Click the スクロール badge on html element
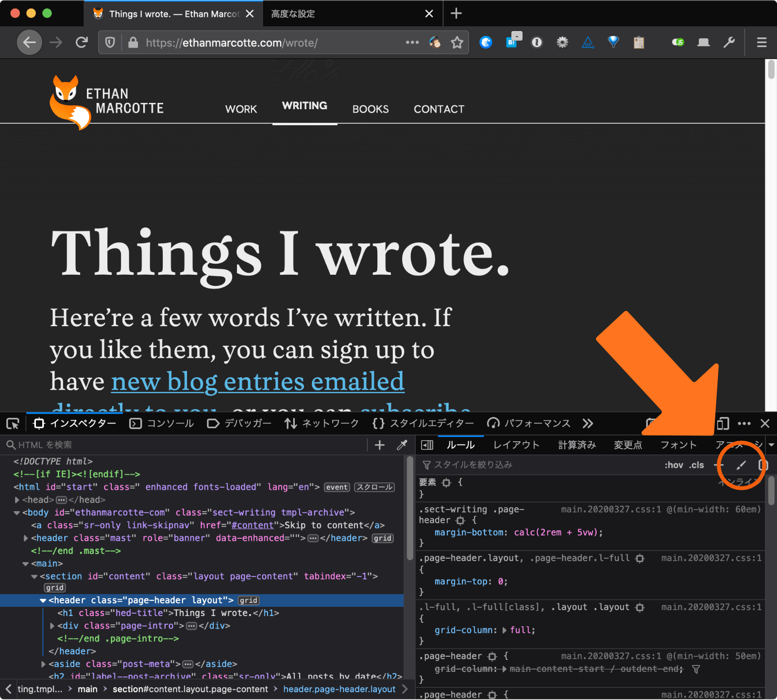 coord(374,487)
